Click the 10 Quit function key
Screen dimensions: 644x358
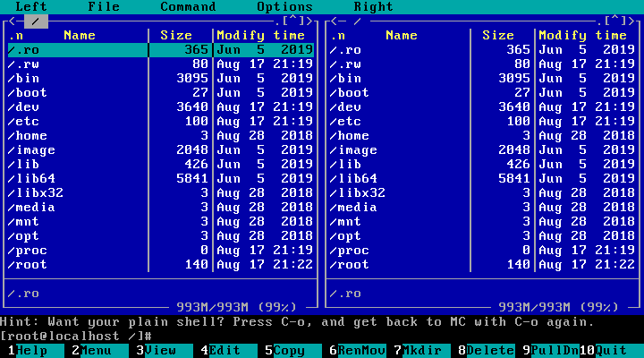[x=611, y=350]
